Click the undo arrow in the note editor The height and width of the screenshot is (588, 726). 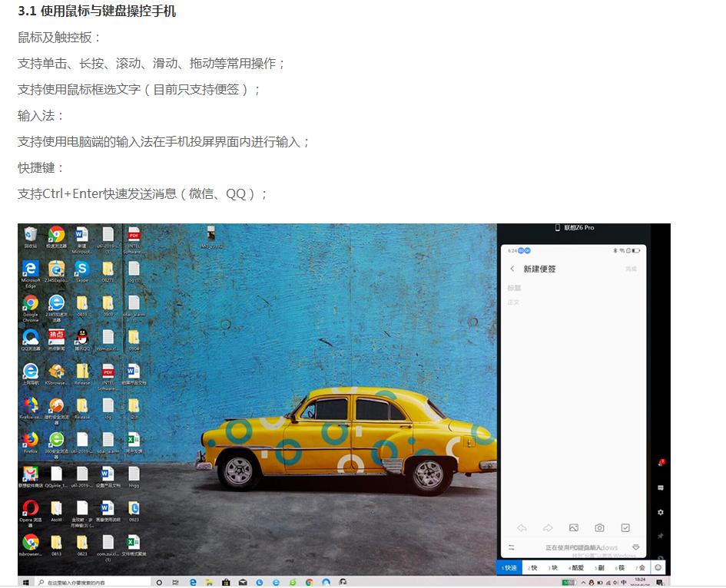click(x=522, y=527)
